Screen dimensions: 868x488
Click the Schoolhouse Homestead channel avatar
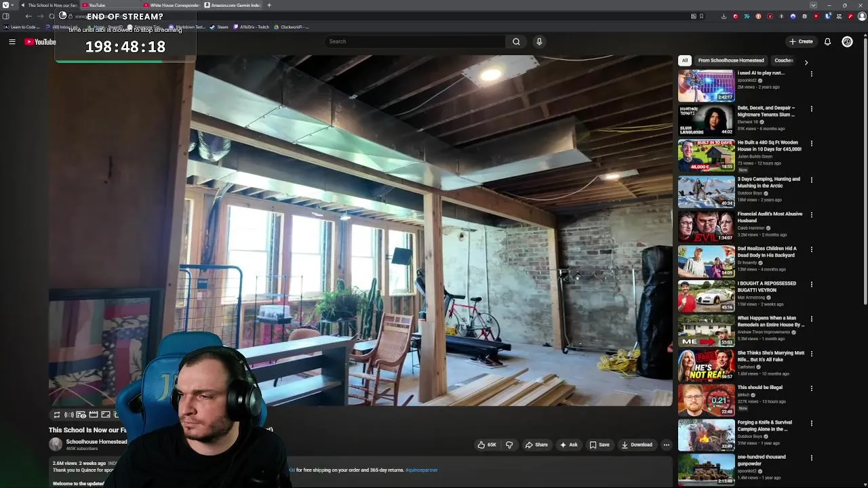(56, 444)
